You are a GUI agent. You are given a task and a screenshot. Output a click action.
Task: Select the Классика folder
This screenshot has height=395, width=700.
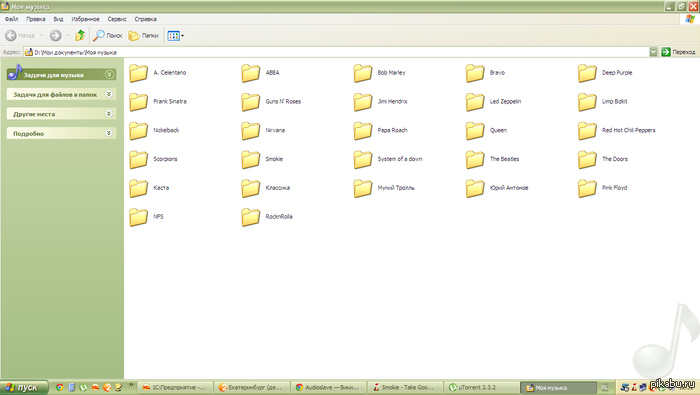click(x=265, y=188)
